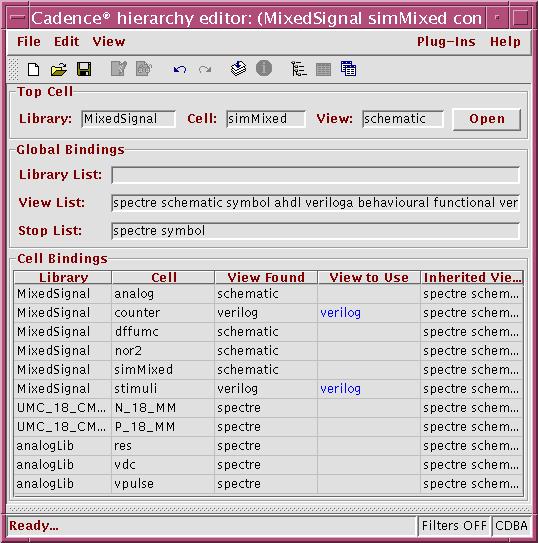This screenshot has width=538, height=543.
Task: Click the Redo arrow icon
Action: 205,70
